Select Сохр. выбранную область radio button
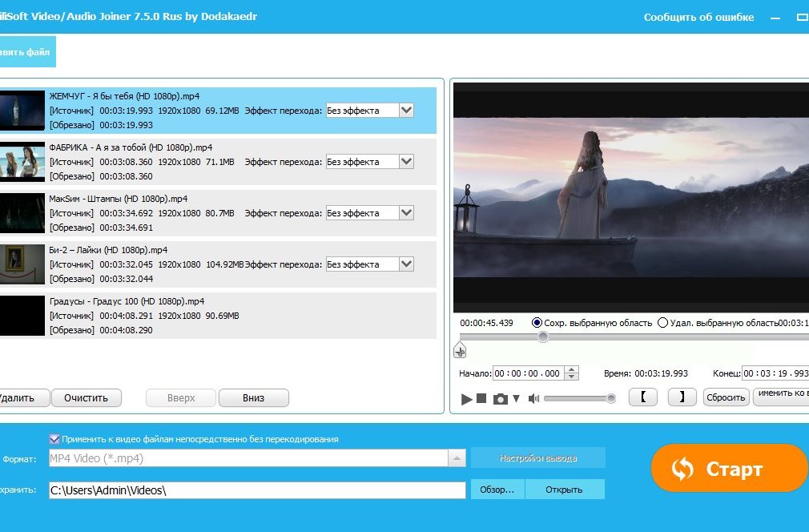The width and height of the screenshot is (809, 532). tap(537, 323)
